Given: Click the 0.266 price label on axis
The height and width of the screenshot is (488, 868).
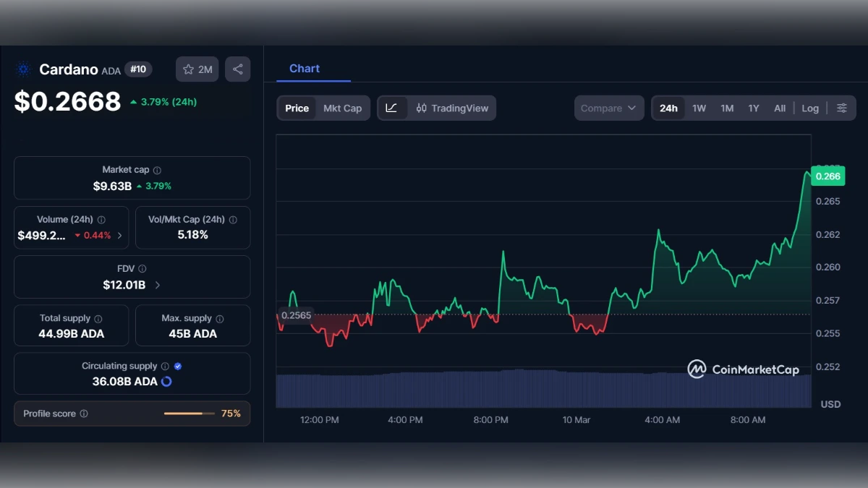Looking at the screenshot, I should point(827,176).
